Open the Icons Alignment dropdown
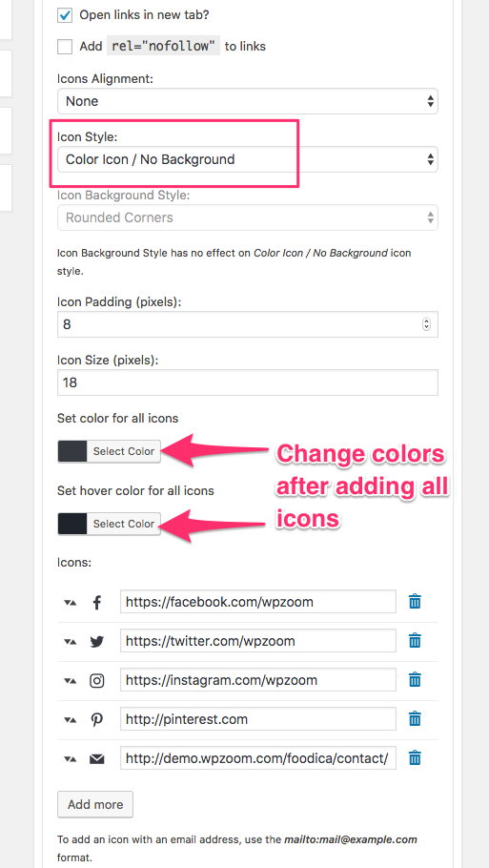The image size is (489, 868). point(248,101)
